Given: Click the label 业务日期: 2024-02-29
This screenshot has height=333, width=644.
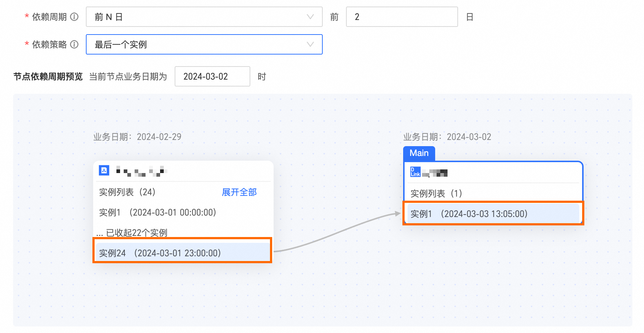Looking at the screenshot, I should point(137,137).
